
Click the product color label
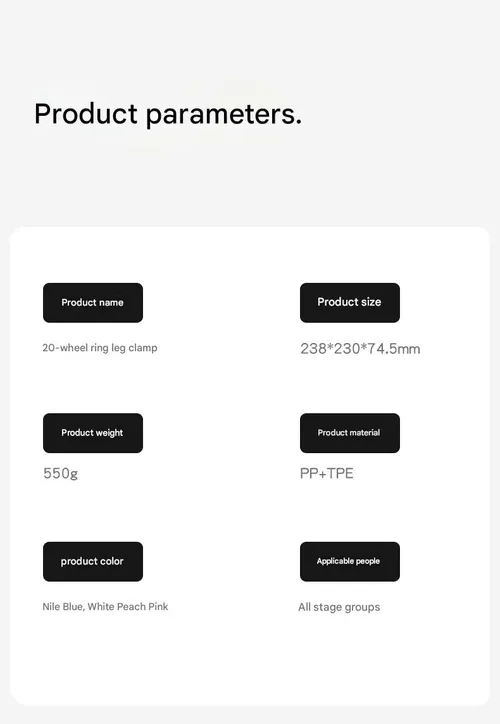pos(93,561)
